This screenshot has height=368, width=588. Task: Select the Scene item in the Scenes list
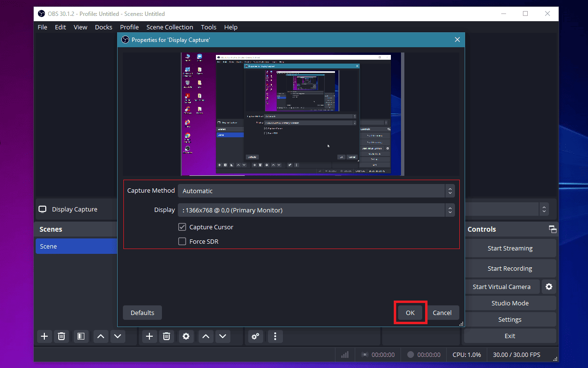pyautogui.click(x=76, y=246)
